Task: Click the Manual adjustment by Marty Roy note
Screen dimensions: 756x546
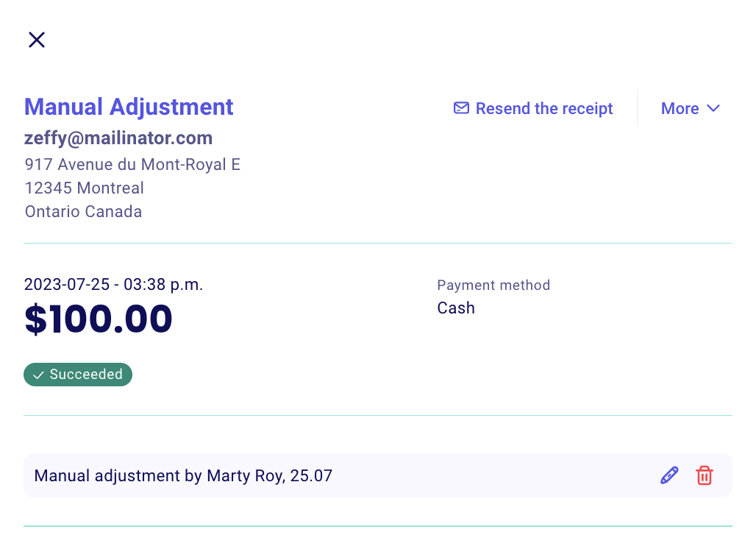Action: coord(183,475)
